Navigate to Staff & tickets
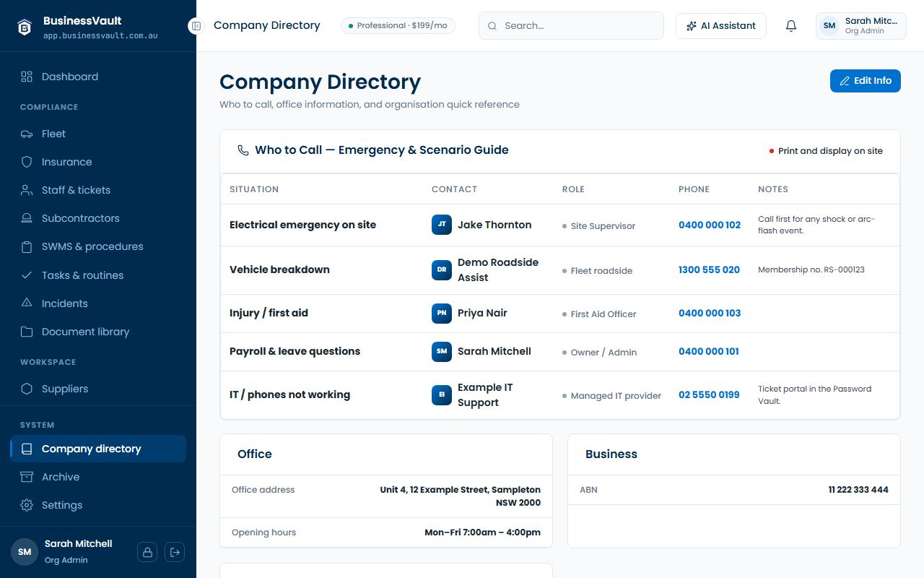924x578 pixels. (98, 190)
